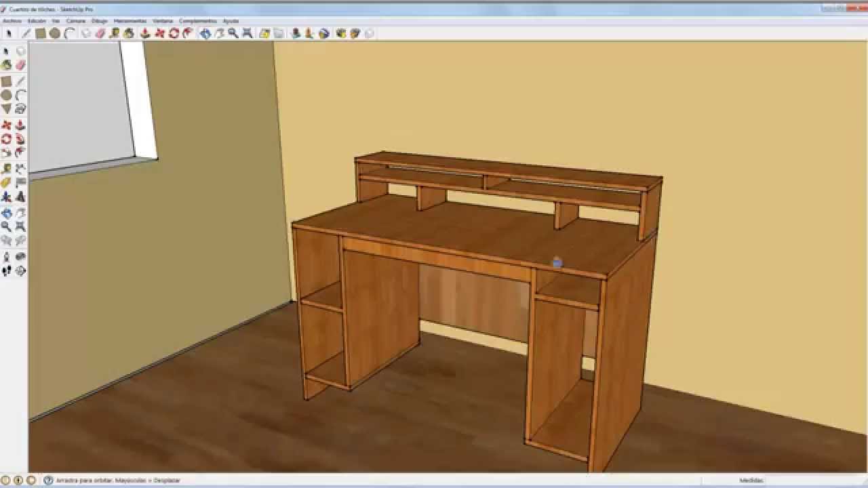The height and width of the screenshot is (488, 868).
Task: Select Line tool in left tool palette
Action: tap(20, 81)
